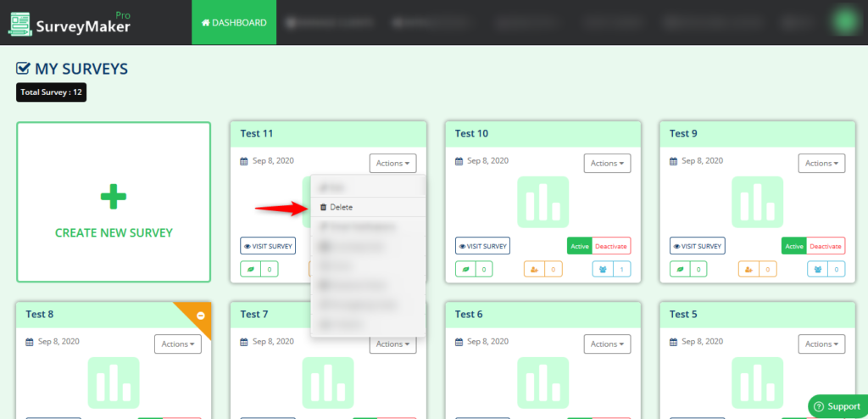
Task: Click the calendar icon on Test 11 card
Action: (x=243, y=161)
